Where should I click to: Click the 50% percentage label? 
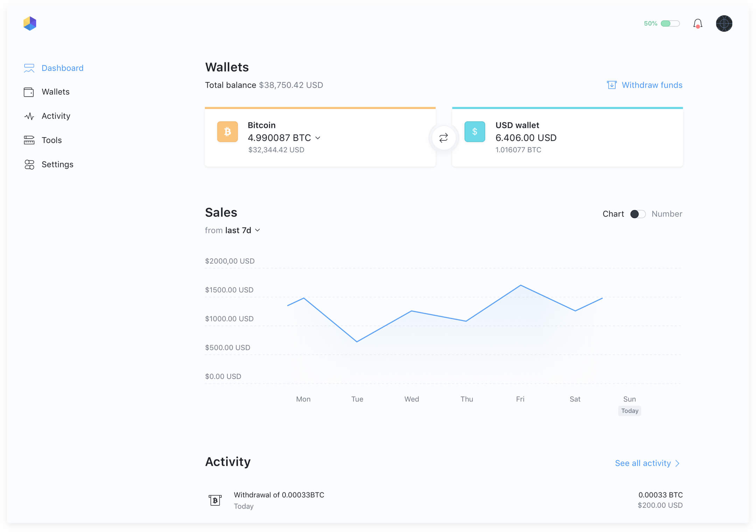click(650, 23)
